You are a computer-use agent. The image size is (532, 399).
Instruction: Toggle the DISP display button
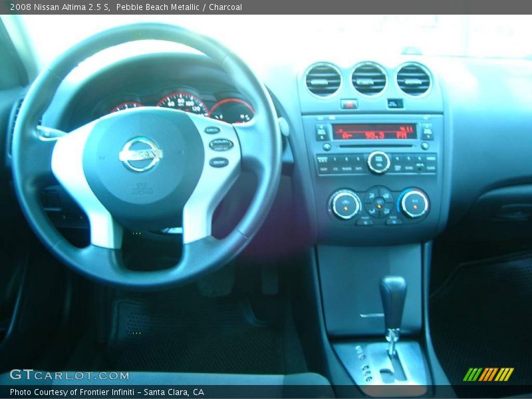[x=325, y=168]
